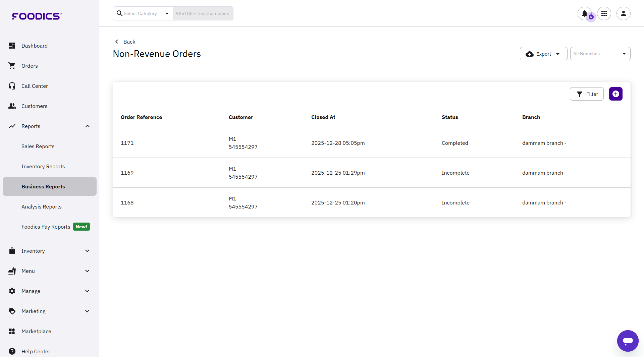Click the Dashboard grid icon
The height and width of the screenshot is (357, 644).
click(x=12, y=46)
